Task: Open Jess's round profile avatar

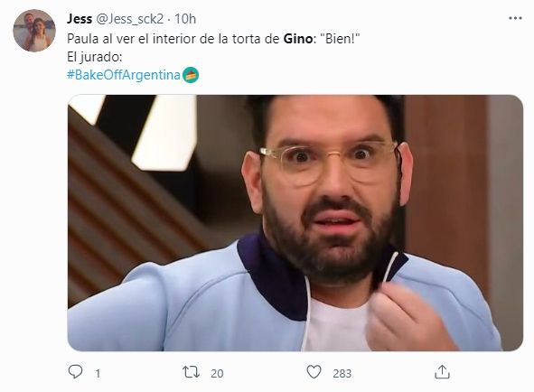Action: pos(34,31)
